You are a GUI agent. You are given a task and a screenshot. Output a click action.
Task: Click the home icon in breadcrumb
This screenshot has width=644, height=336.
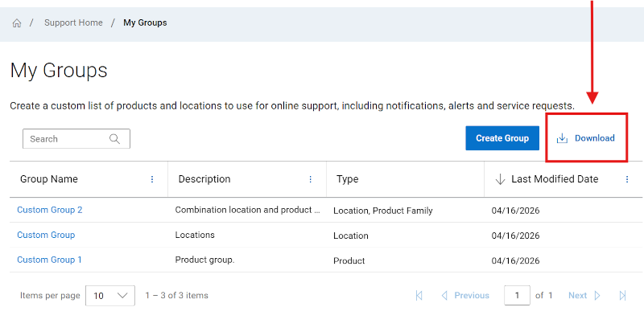point(17,23)
